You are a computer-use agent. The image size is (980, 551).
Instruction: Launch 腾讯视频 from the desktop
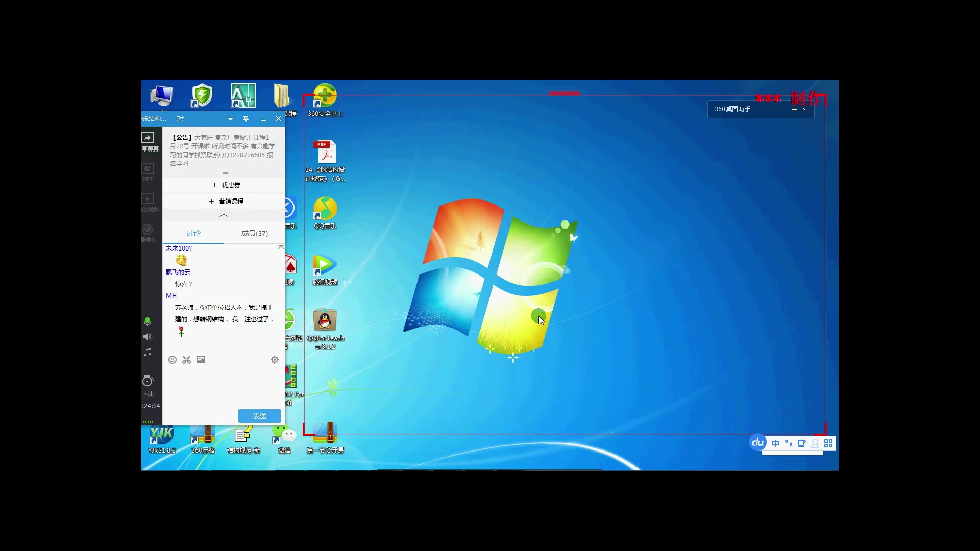coord(325,269)
